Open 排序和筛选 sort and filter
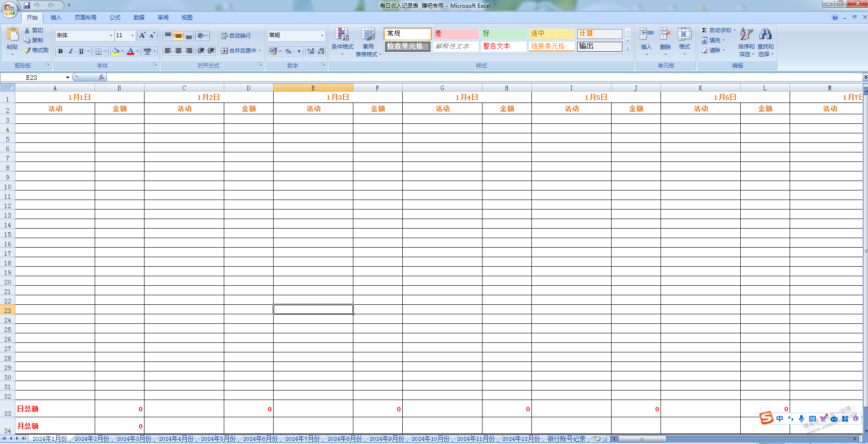This screenshot has height=444, width=868. pyautogui.click(x=746, y=42)
